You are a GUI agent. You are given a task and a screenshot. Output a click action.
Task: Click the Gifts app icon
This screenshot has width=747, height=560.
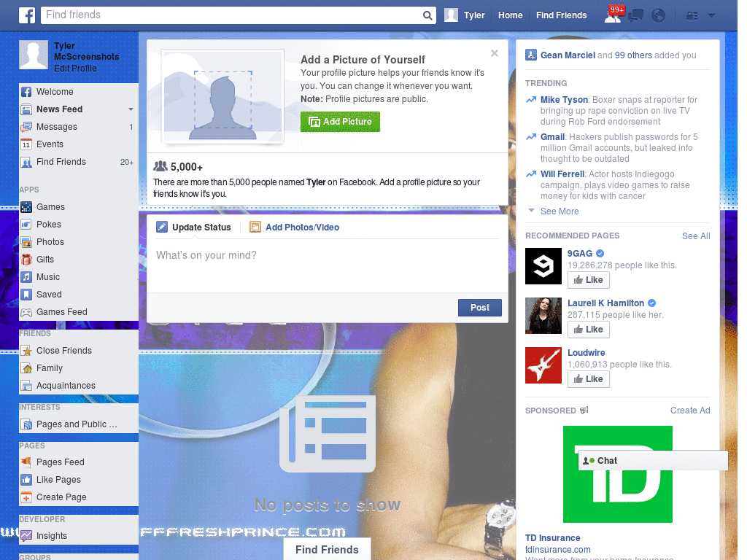pos(26,260)
